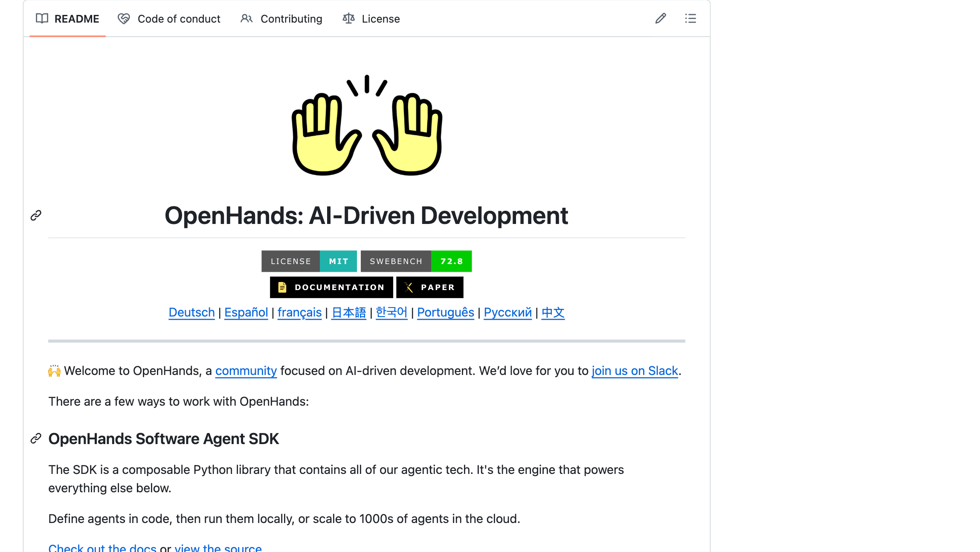980x552 pixels.
Task: Click the scales icon beside License
Action: tap(348, 18)
